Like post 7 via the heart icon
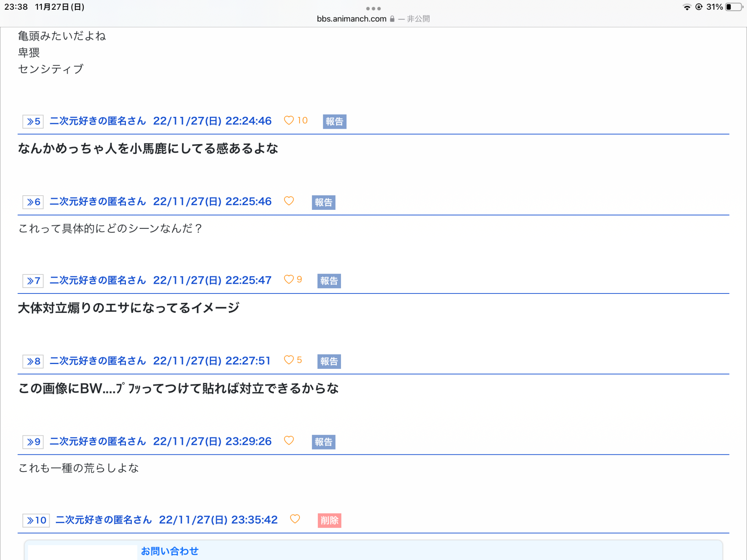Image resolution: width=747 pixels, height=560 pixels. click(x=289, y=279)
